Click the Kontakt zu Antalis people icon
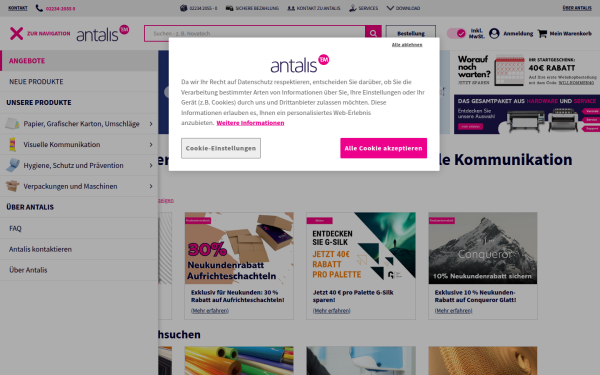The height and width of the screenshot is (375, 600). point(291,8)
